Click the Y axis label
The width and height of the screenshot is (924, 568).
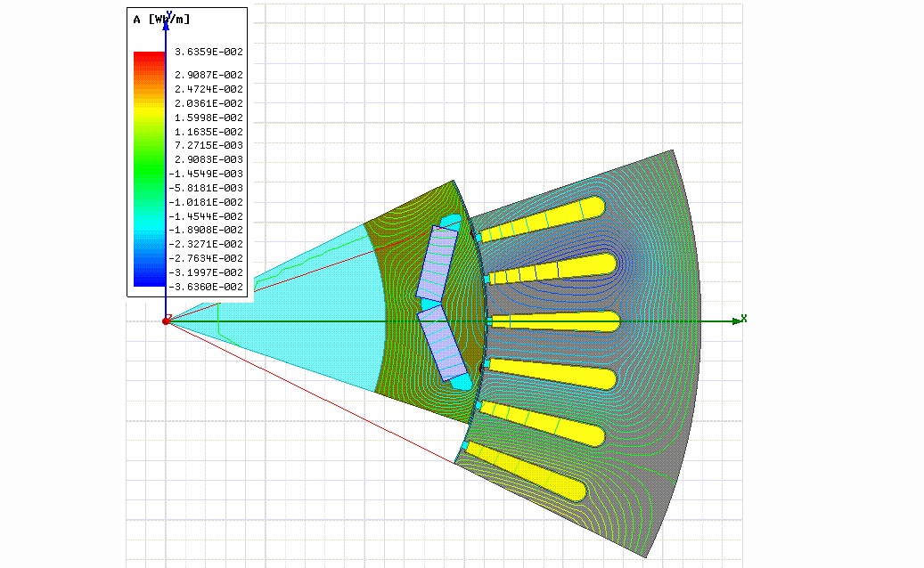(x=169, y=13)
